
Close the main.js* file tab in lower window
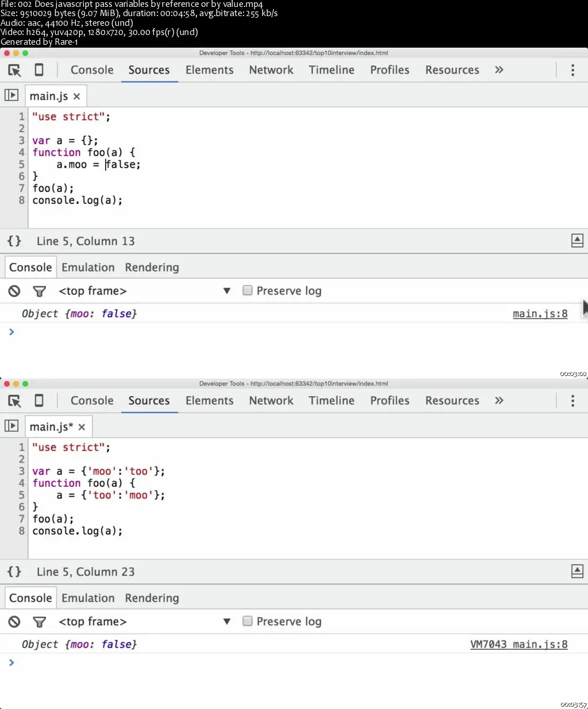pos(82,427)
